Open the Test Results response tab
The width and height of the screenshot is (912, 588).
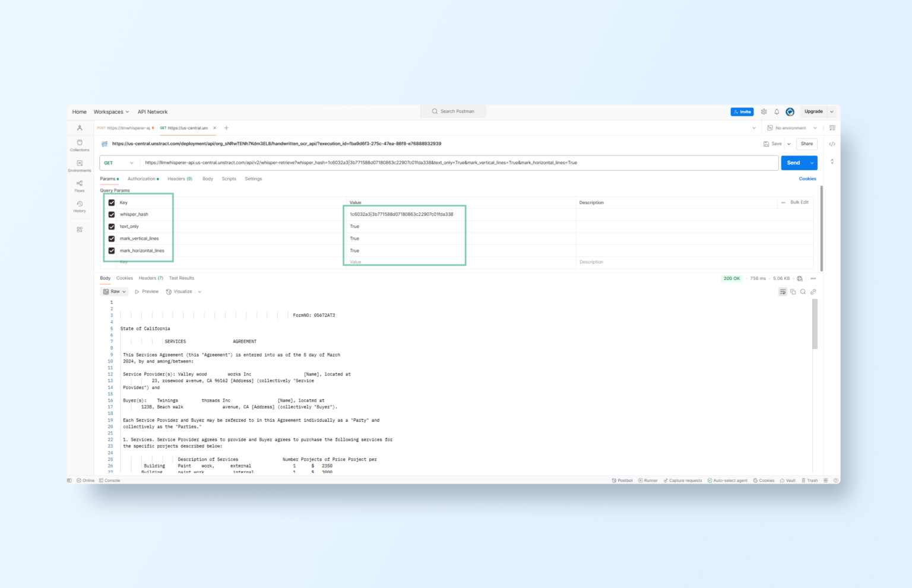click(x=182, y=278)
